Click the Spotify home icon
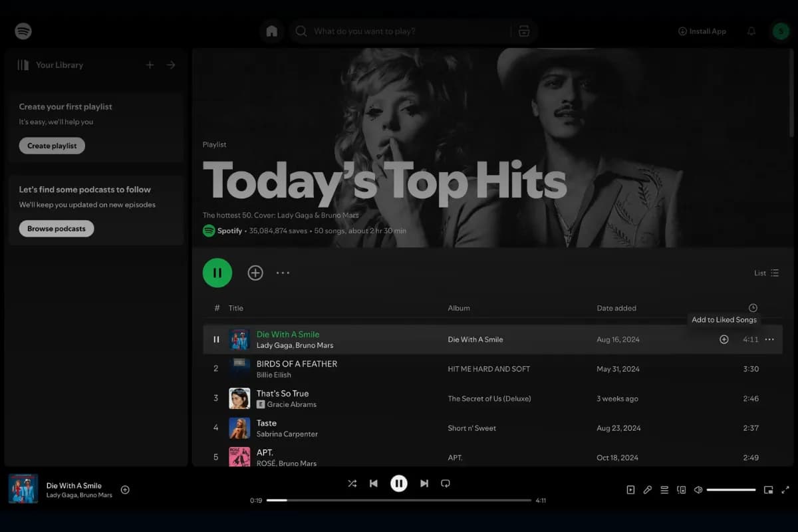 (271, 31)
